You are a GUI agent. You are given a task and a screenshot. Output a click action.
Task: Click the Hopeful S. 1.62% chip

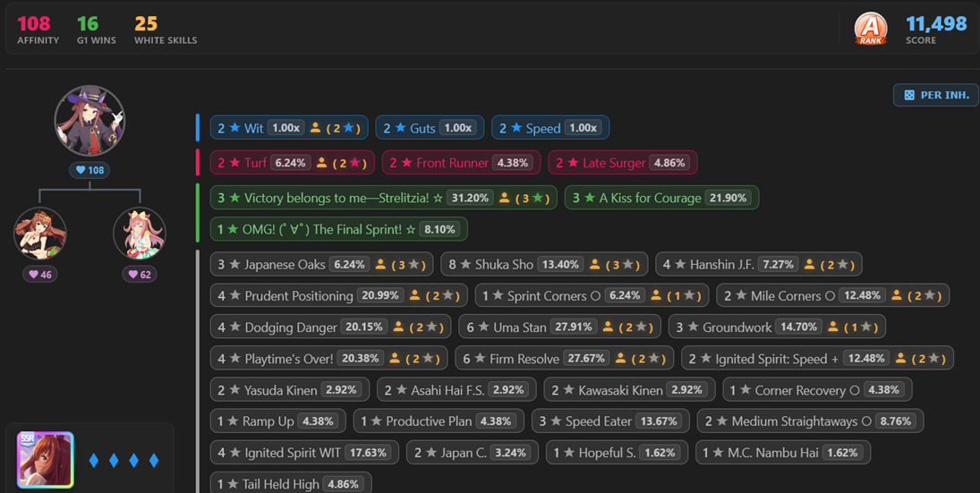pyautogui.click(x=617, y=453)
